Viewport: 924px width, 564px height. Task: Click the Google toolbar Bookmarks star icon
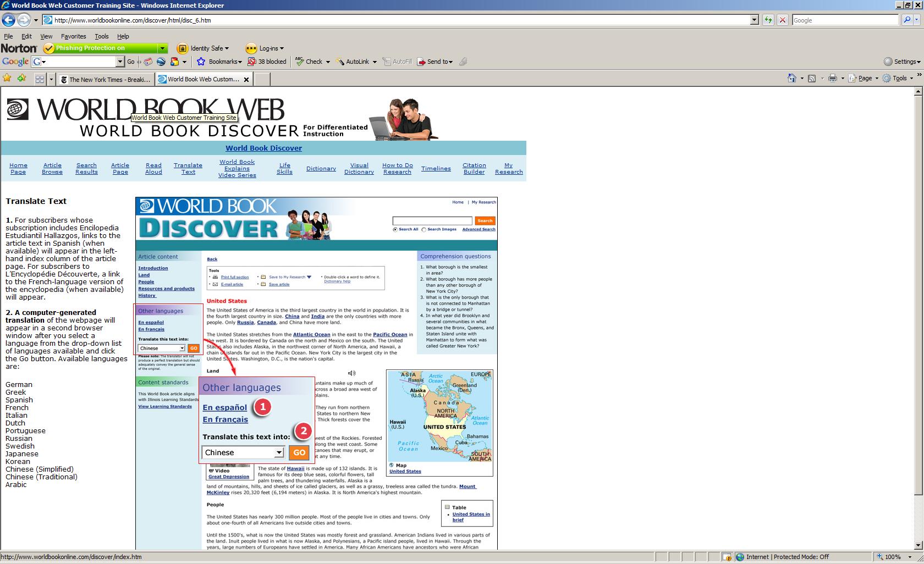pos(201,62)
